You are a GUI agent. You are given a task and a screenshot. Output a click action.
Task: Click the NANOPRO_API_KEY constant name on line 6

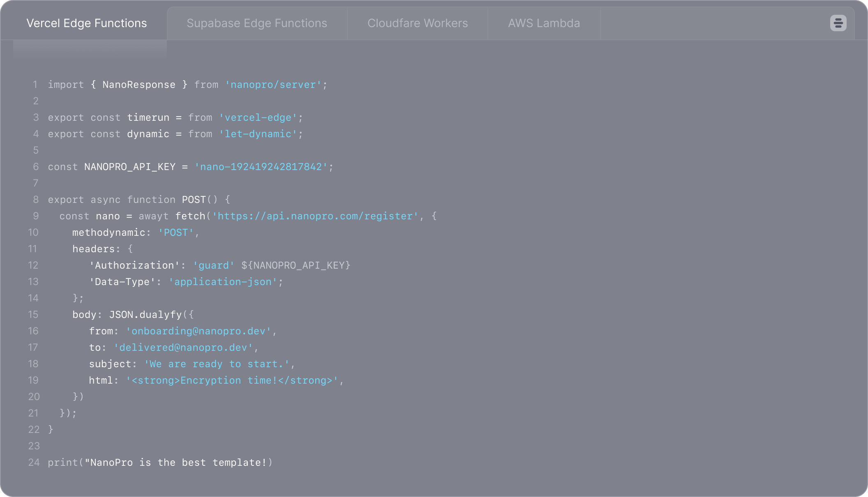click(130, 167)
